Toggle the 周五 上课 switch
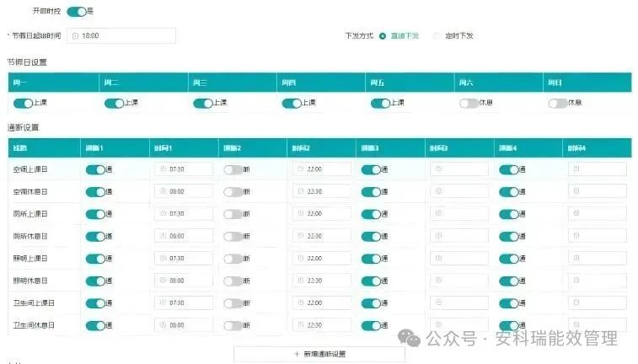The width and height of the screenshot is (638, 364). pos(380,104)
